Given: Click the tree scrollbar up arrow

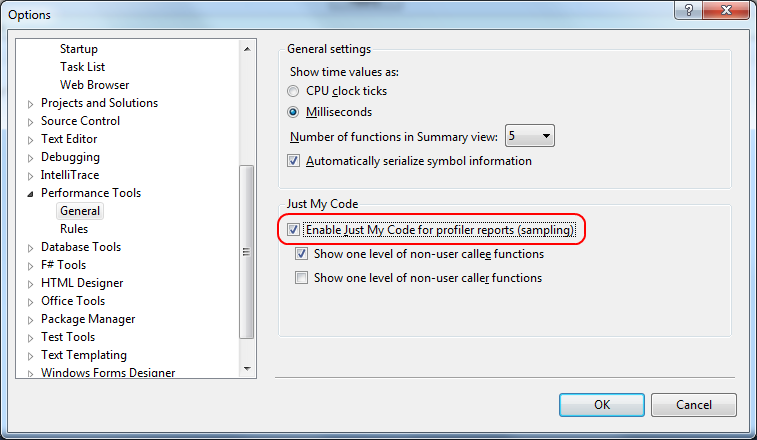Looking at the screenshot, I should pyautogui.click(x=247, y=49).
